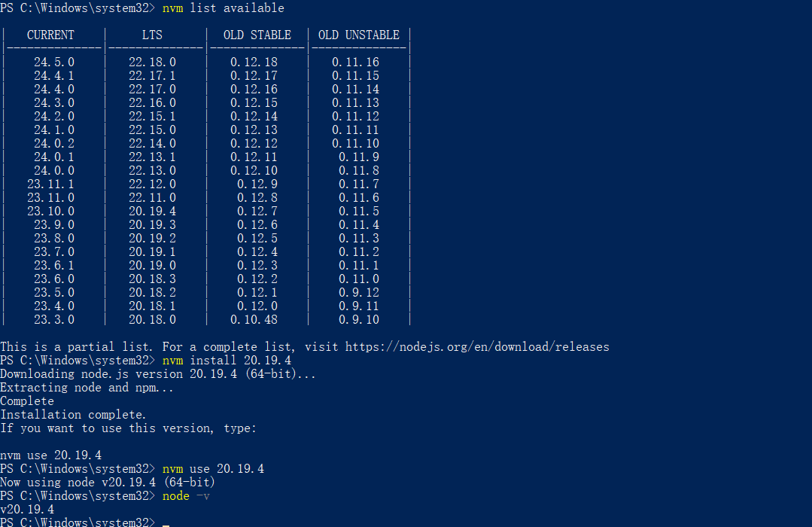Viewport: 812px width, 527px height.
Task: Click the CURRENT column header
Action: click(50, 35)
